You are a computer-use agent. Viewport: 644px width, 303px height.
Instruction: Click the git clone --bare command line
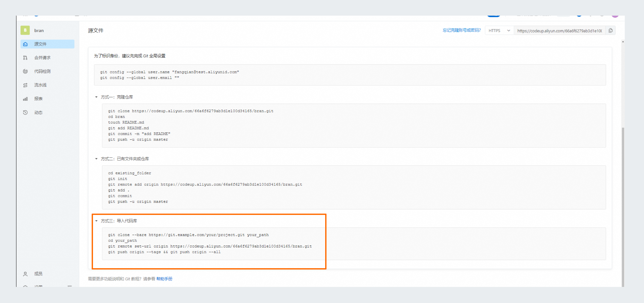[x=188, y=235]
